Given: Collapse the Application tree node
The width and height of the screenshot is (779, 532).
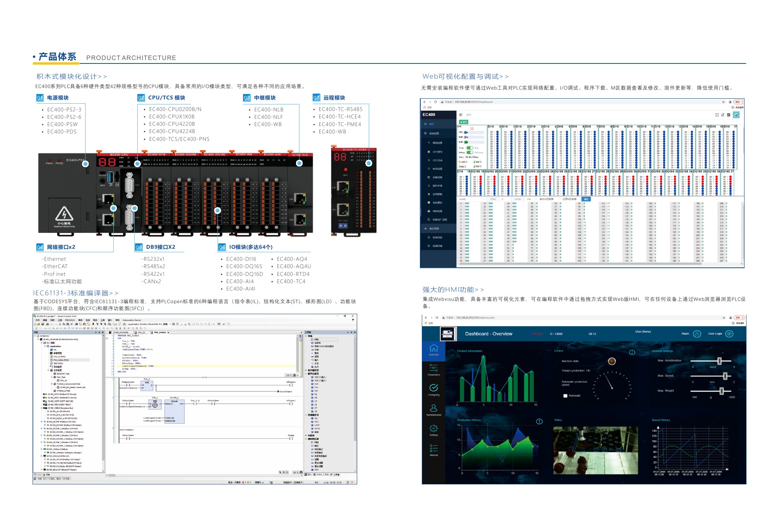Looking at the screenshot, I should [x=45, y=346].
